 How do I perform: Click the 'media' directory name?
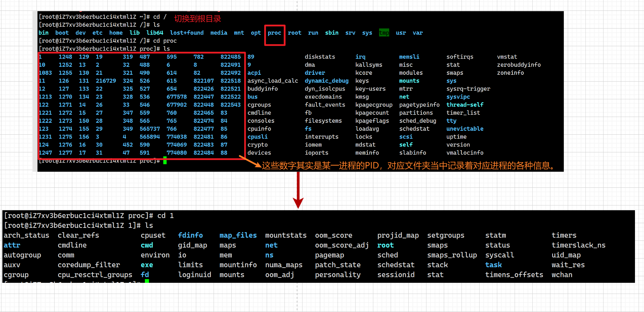pyautogui.click(x=219, y=33)
